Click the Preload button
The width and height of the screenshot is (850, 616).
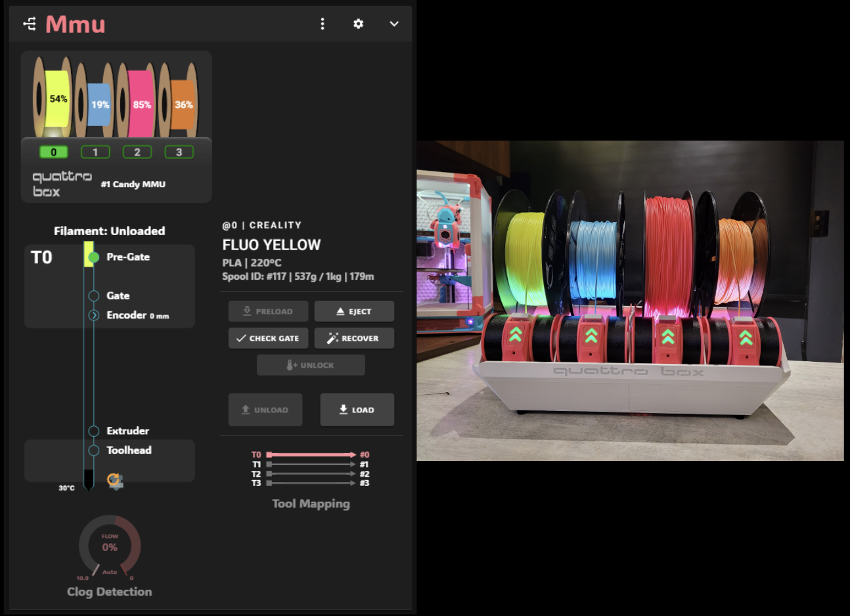[x=268, y=311]
